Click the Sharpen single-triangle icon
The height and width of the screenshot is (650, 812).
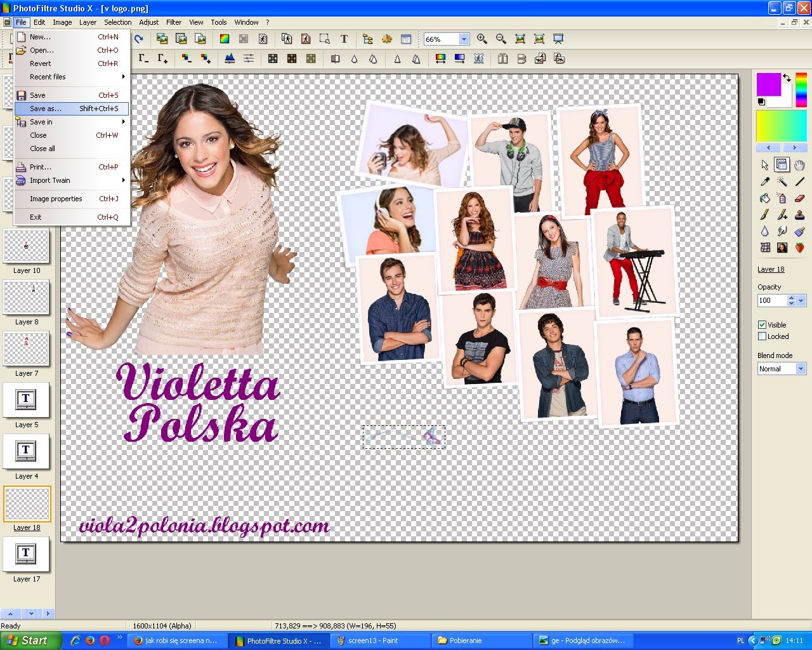coord(397,58)
